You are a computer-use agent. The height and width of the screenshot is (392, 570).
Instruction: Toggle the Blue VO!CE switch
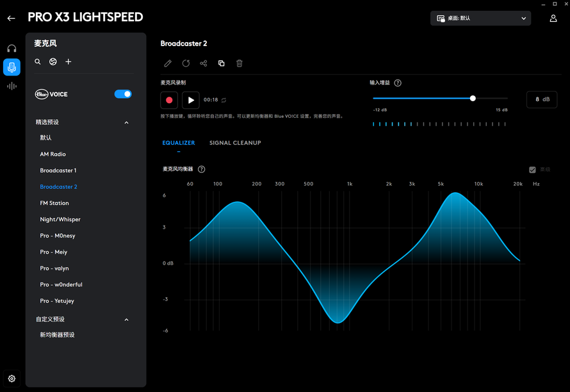pos(123,94)
